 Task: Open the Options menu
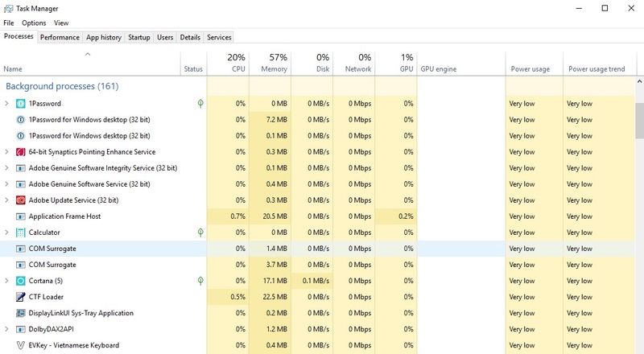(x=34, y=23)
